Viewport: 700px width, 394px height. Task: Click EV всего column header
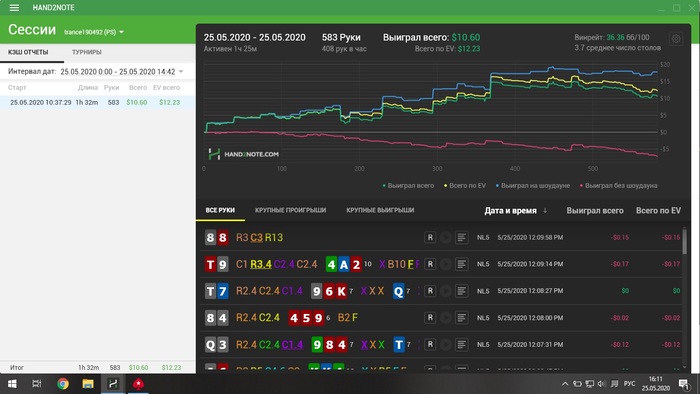(167, 87)
